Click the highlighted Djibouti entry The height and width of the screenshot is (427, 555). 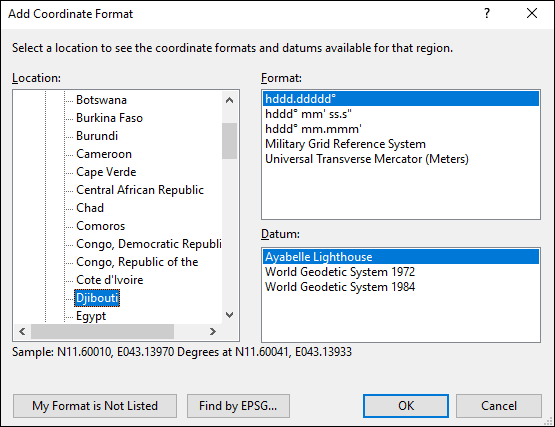[x=97, y=298]
